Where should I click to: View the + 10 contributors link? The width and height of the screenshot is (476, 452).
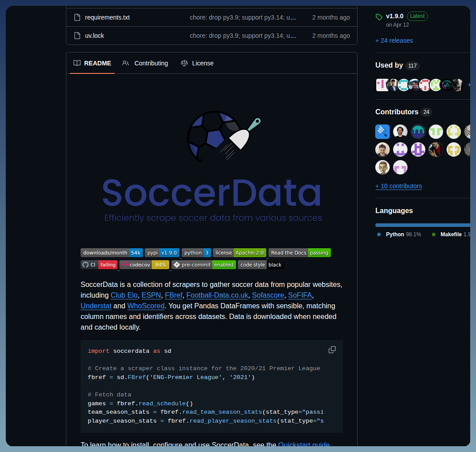coord(399,186)
